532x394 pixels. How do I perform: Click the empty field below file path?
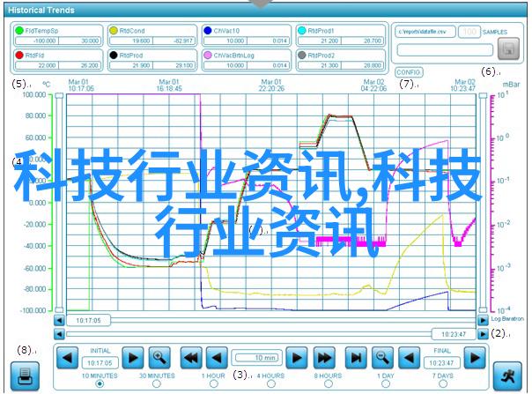click(445, 50)
